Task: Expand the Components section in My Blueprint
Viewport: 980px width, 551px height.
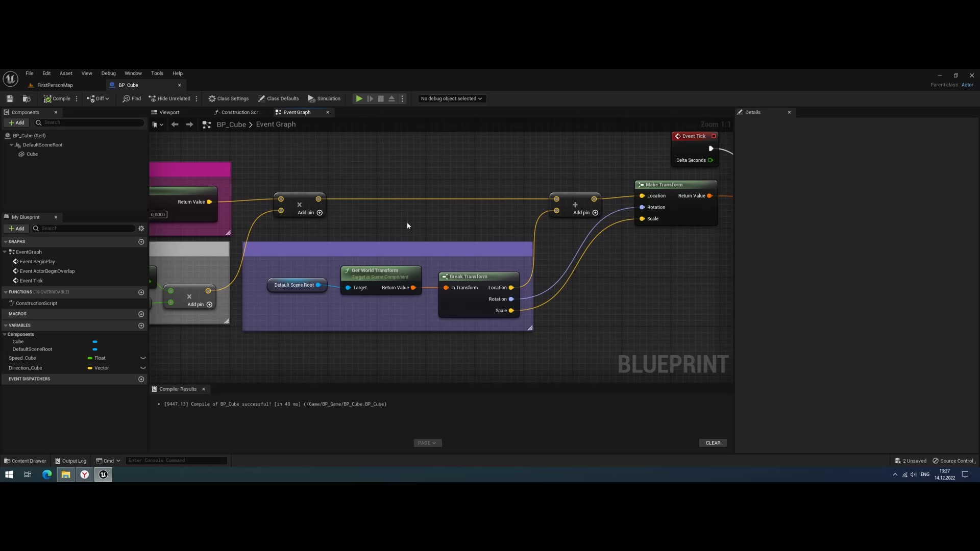Action: 5,334
